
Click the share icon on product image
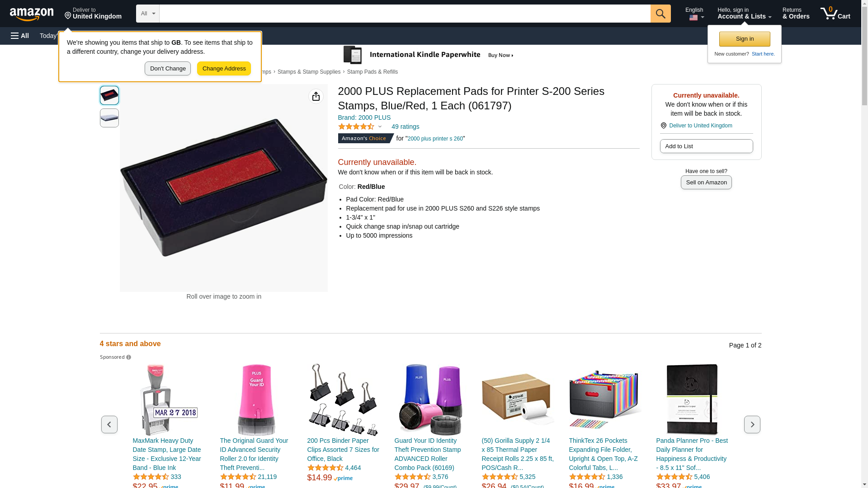(x=316, y=96)
